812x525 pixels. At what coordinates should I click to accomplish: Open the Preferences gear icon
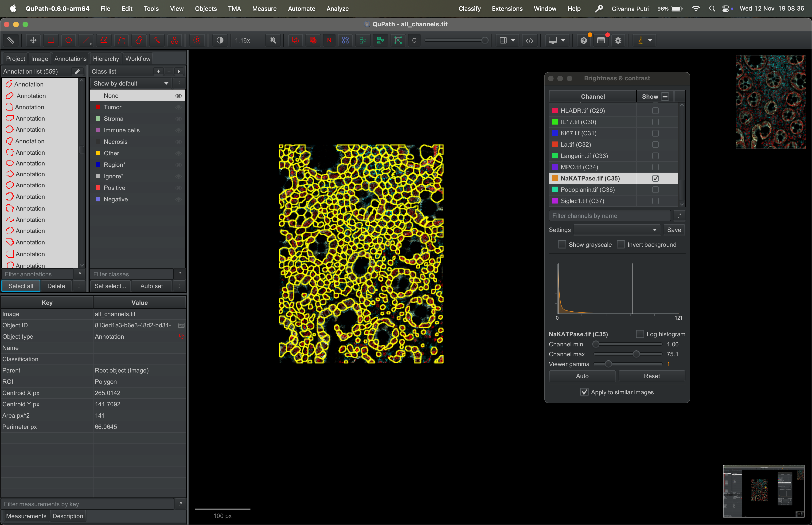coord(618,40)
